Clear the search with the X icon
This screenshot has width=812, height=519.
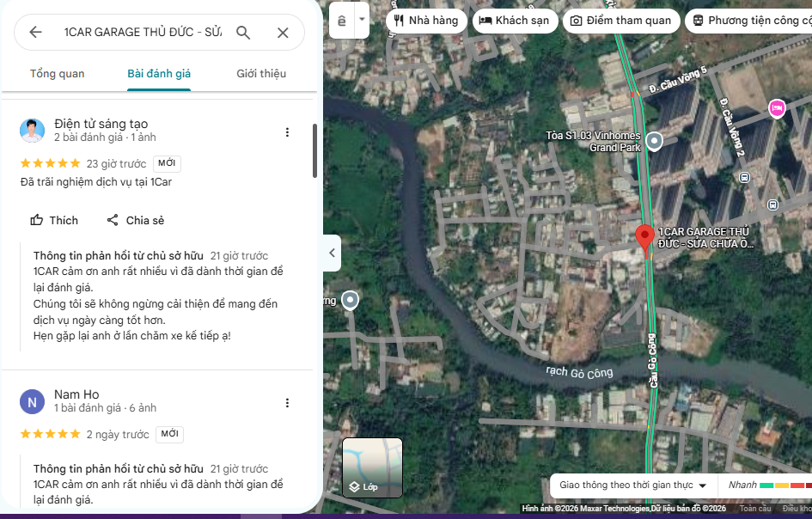tap(283, 33)
